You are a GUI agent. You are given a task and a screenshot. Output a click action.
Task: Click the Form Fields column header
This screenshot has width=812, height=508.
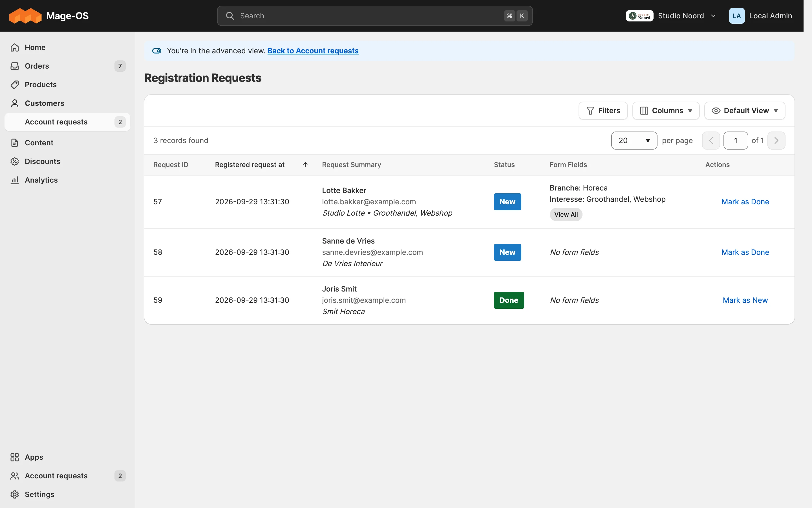click(568, 165)
